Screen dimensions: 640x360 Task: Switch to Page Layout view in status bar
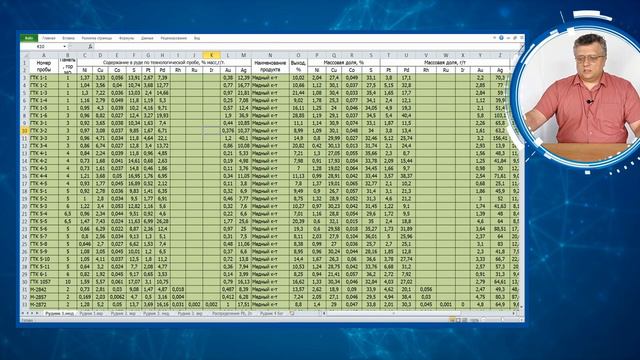pyautogui.click(x=458, y=320)
